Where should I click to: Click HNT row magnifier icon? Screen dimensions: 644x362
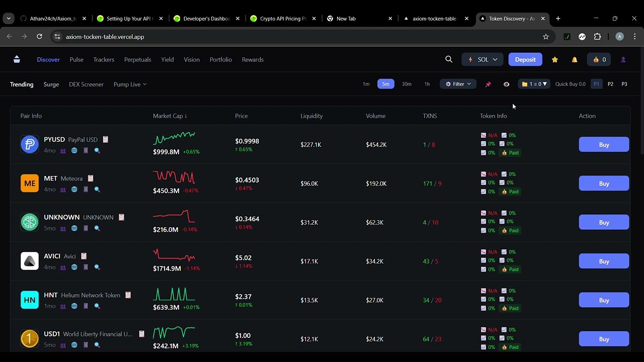[x=97, y=306]
